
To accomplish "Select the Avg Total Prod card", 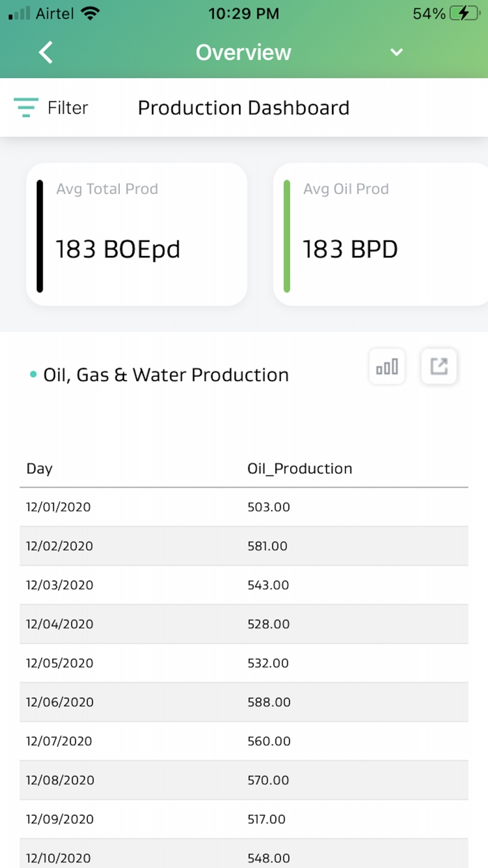I will (137, 234).
